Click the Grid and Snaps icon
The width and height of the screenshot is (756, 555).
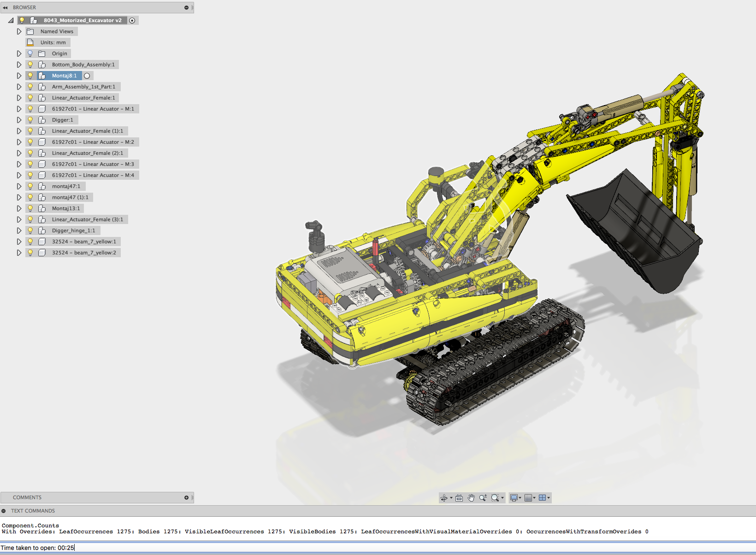point(528,498)
